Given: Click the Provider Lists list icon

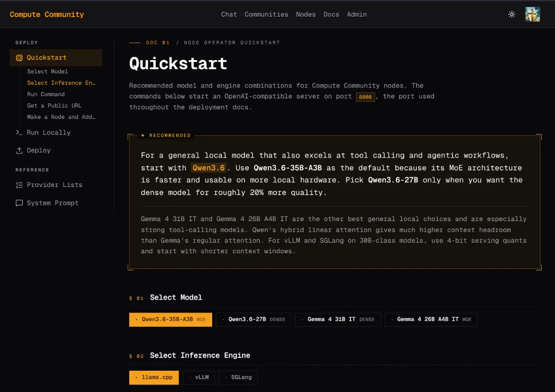Looking at the screenshot, I should tap(19, 185).
